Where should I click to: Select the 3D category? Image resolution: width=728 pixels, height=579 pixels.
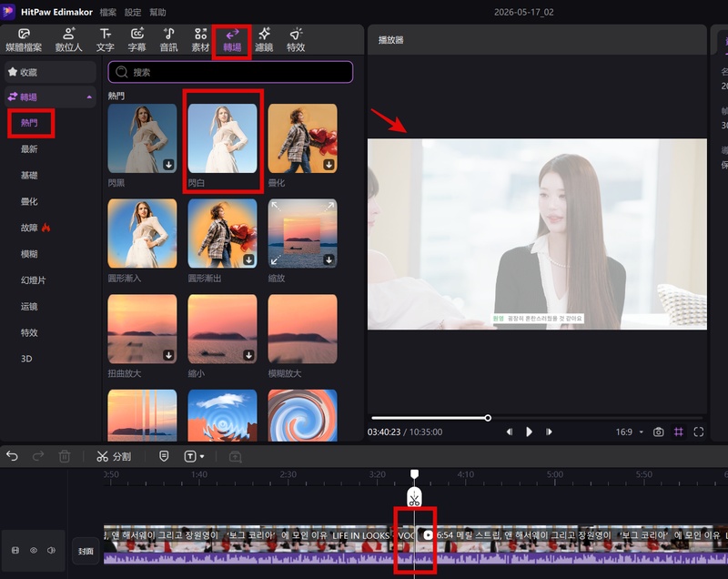point(26,359)
